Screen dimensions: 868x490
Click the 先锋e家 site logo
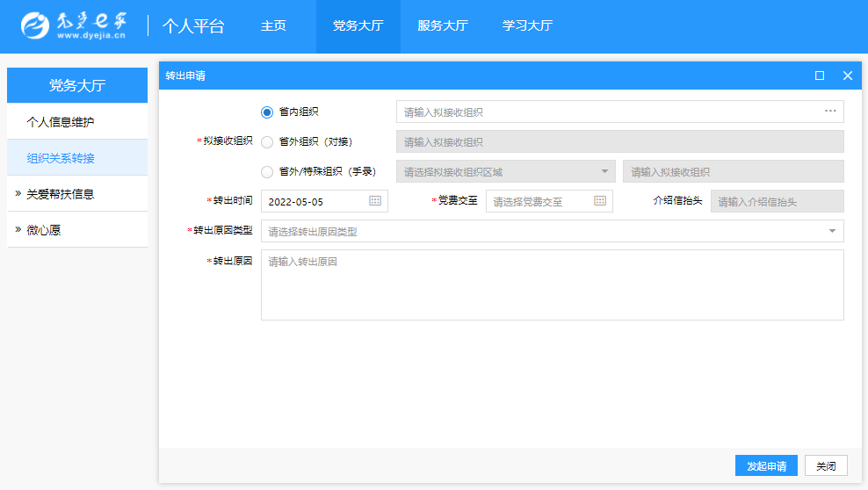[x=74, y=26]
